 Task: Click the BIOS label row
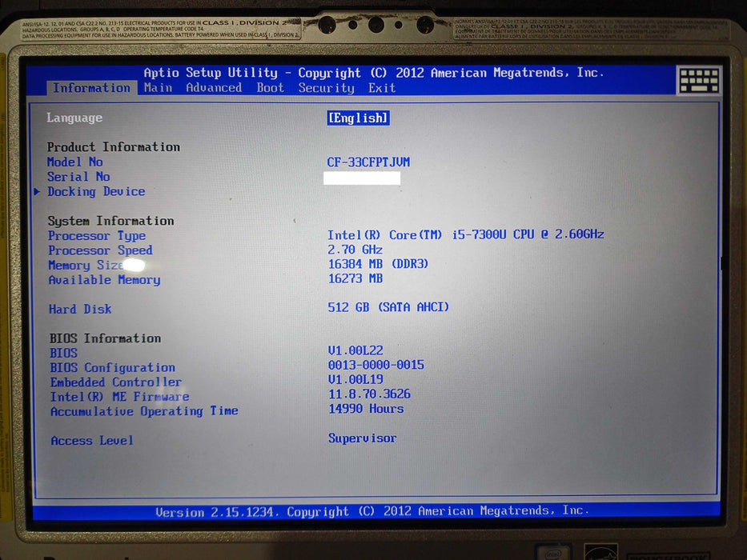(63, 353)
